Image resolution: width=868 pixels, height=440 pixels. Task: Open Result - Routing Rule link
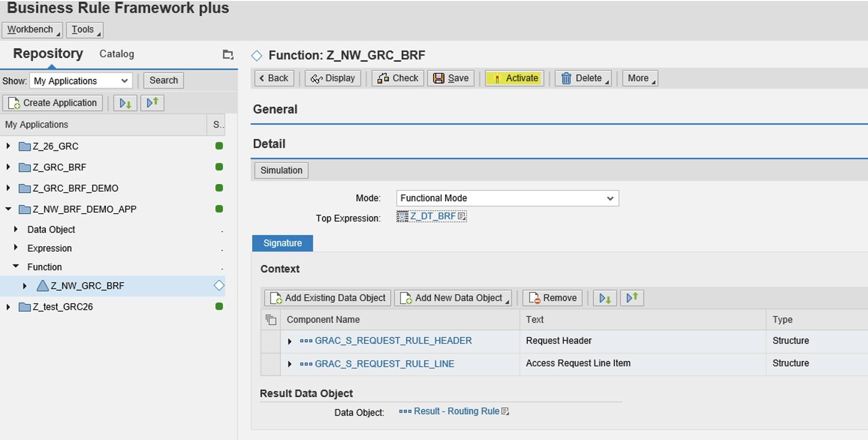tap(456, 411)
